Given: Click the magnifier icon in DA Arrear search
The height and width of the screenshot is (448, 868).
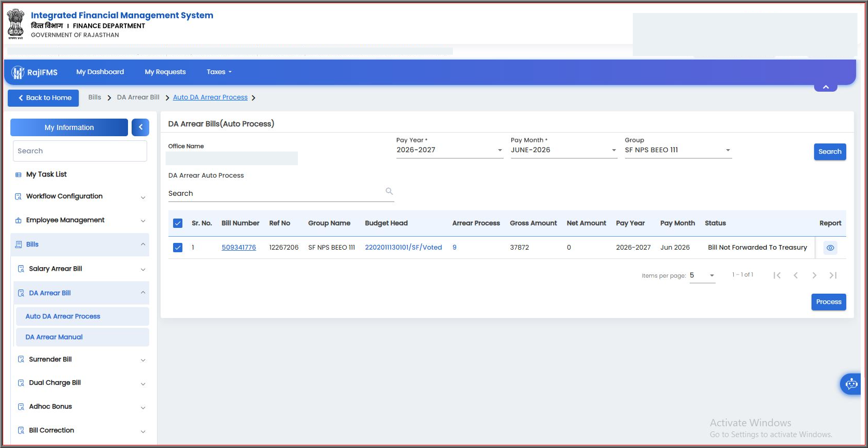Looking at the screenshot, I should 389,191.
